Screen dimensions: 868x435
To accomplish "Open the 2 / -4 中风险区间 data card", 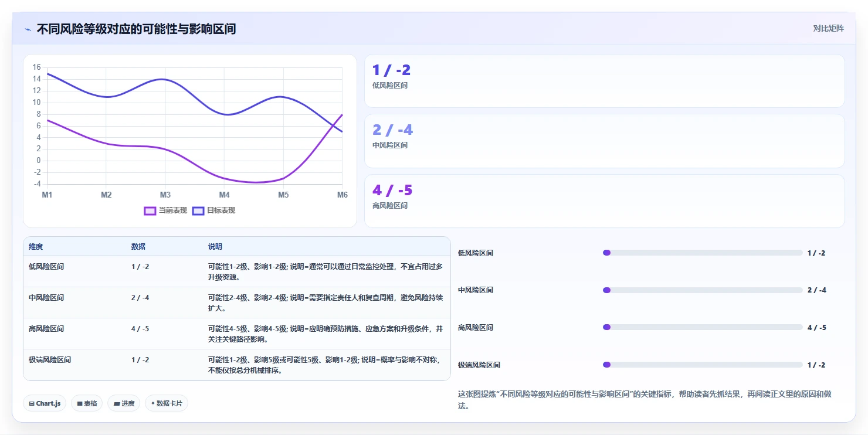I will 605,141.
